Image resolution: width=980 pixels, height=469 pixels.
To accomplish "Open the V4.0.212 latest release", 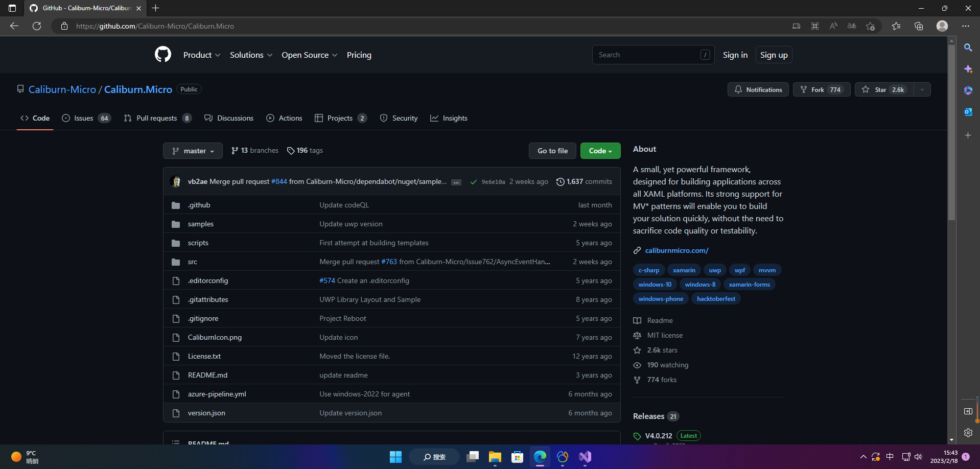I will pos(659,436).
